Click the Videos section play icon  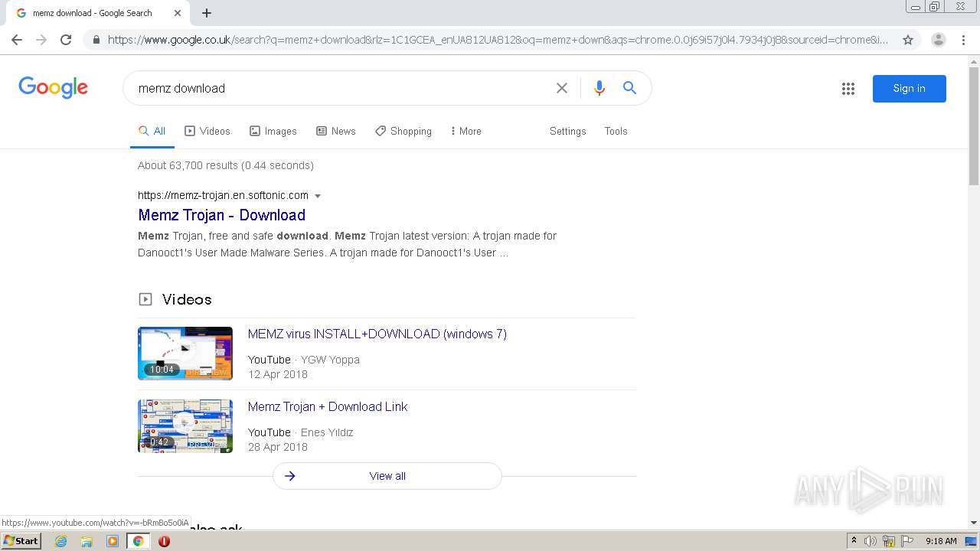pyautogui.click(x=145, y=299)
